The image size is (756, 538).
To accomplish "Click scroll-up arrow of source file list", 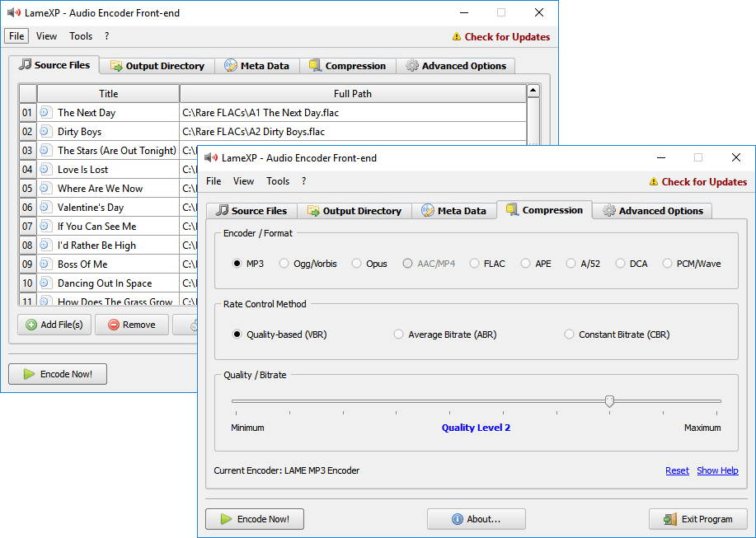I will tap(533, 91).
